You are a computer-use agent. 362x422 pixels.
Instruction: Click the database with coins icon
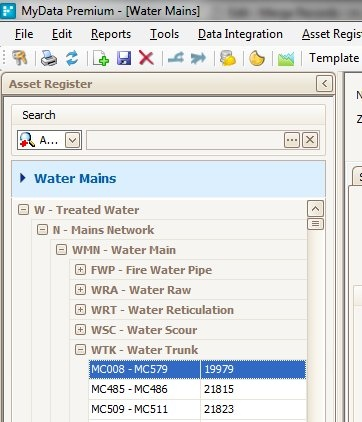click(228, 58)
